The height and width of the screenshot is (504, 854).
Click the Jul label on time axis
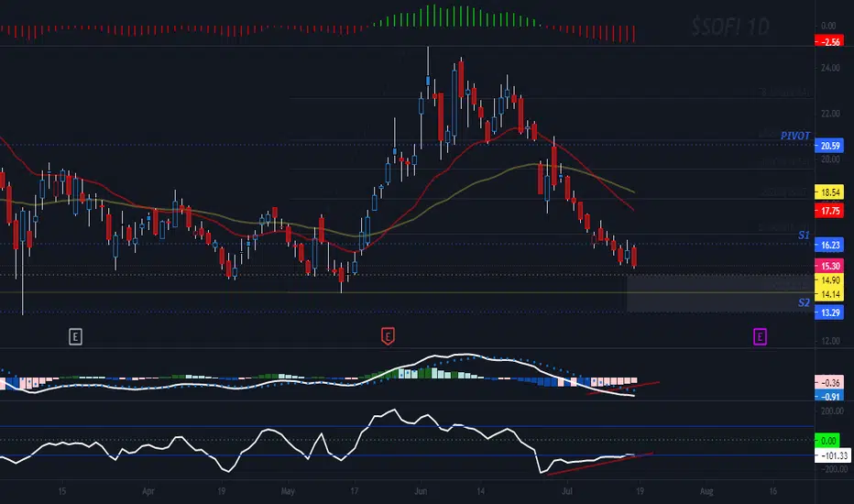pyautogui.click(x=567, y=491)
